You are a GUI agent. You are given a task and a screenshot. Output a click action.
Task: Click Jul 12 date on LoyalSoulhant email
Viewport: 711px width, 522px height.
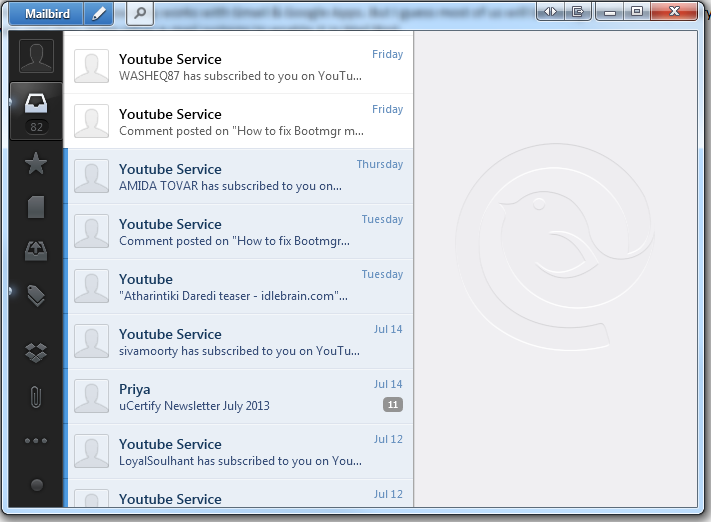tap(388, 439)
